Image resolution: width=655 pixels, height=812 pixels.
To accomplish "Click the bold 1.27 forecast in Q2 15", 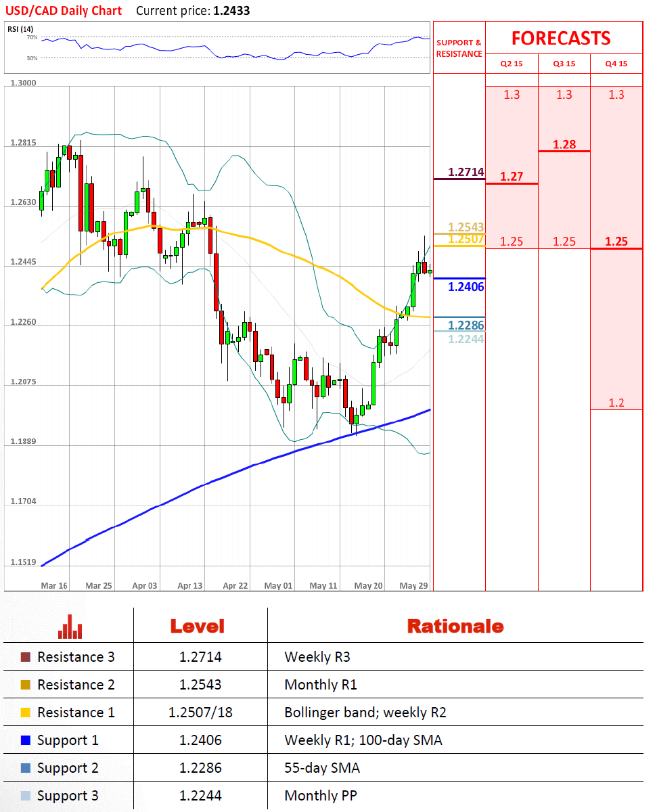I will click(512, 177).
